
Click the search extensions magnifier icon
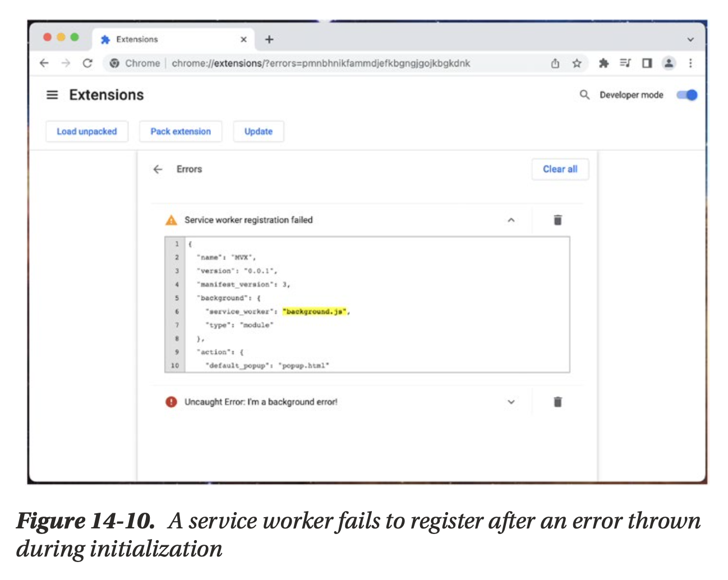click(x=584, y=95)
